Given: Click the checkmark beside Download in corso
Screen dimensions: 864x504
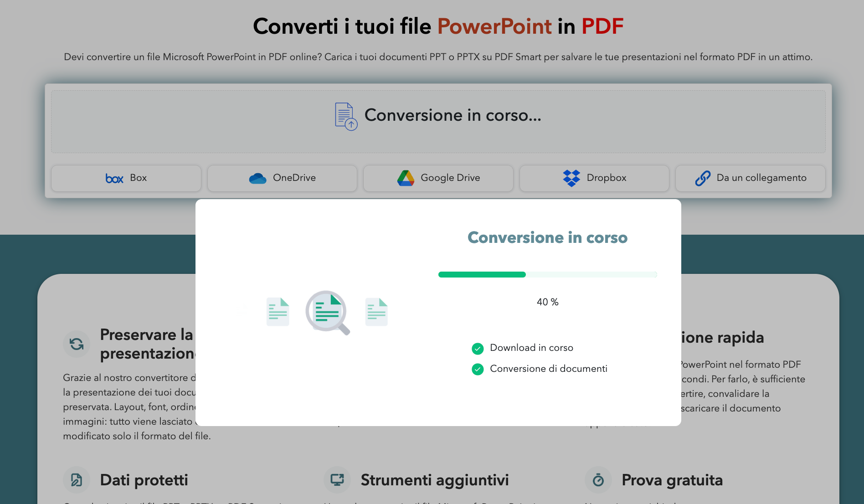Looking at the screenshot, I should pos(478,348).
